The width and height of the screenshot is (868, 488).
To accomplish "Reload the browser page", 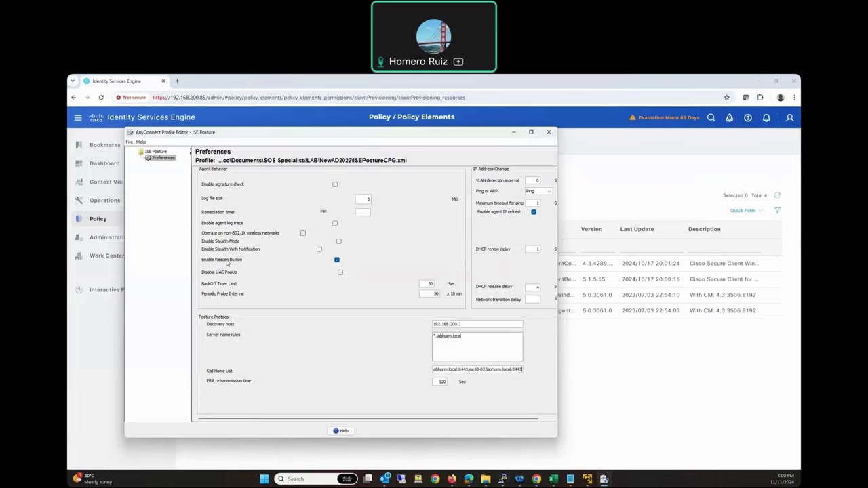I will pos(101,98).
